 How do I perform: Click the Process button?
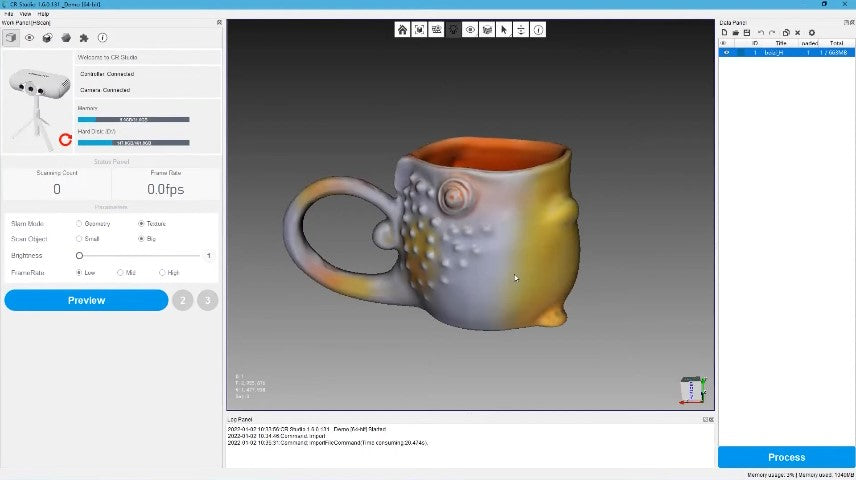click(x=786, y=457)
